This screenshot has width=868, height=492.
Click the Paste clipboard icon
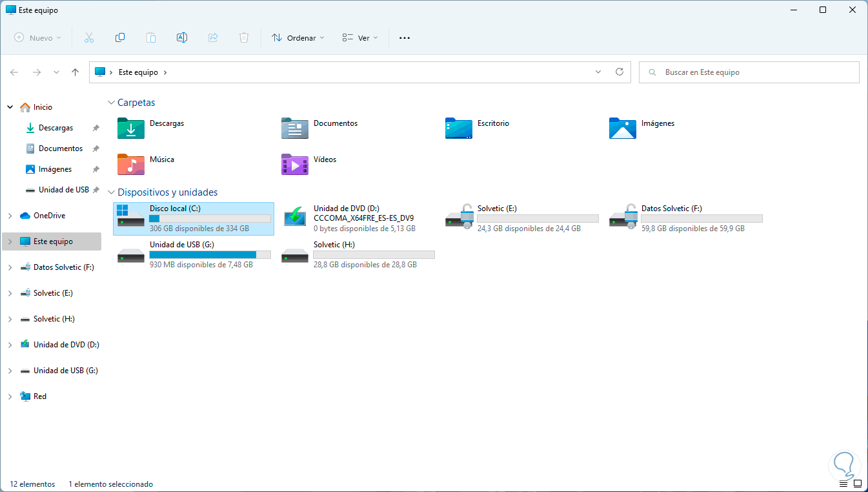click(151, 38)
